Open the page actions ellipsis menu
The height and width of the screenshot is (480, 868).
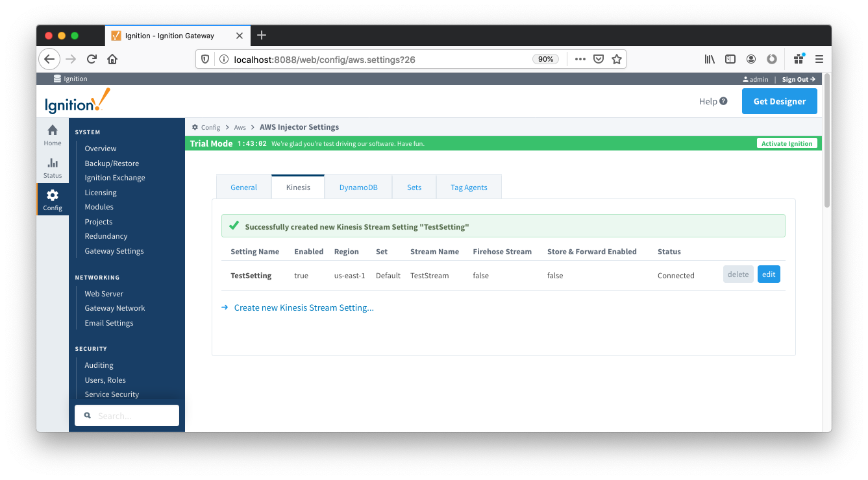[580, 59]
